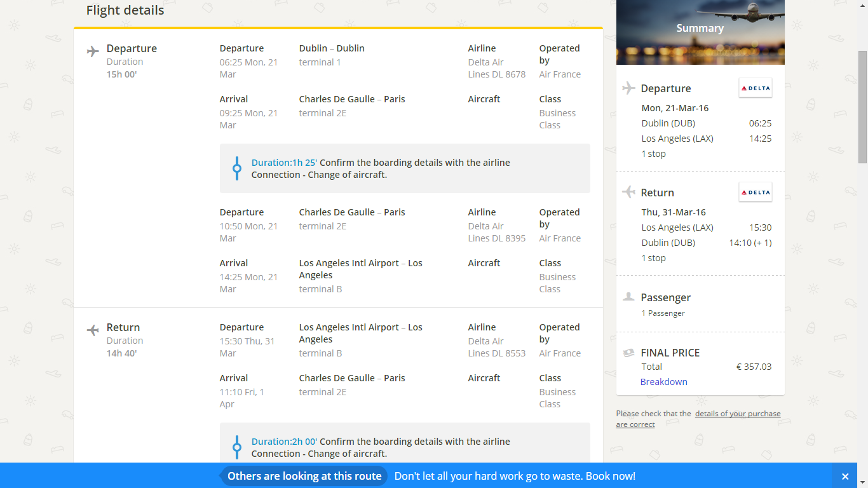
Task: Click "Don't let all your hard work go to waste" text
Action: coord(489,476)
